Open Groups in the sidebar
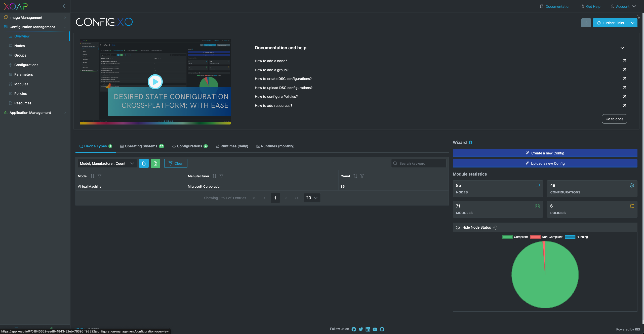This screenshot has width=644, height=334. (x=20, y=55)
